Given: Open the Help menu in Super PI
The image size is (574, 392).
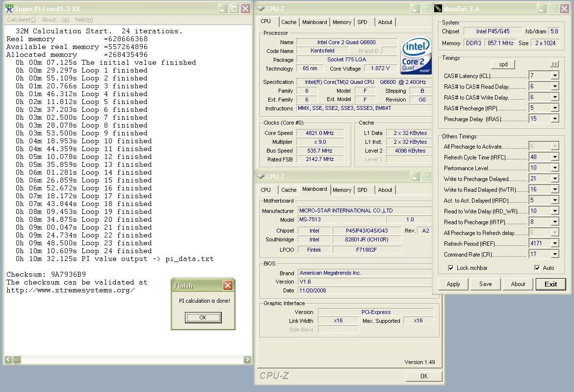Looking at the screenshot, I should click(x=84, y=20).
